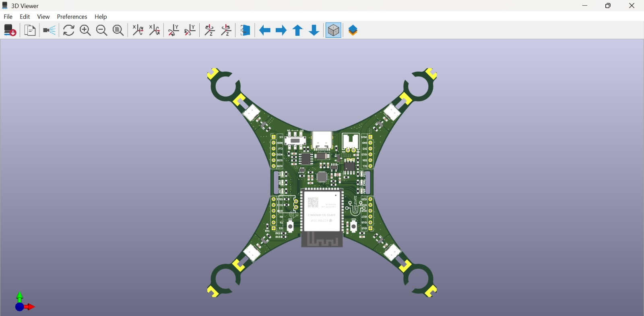Pan the board right
This screenshot has height=316, width=644.
tap(281, 30)
